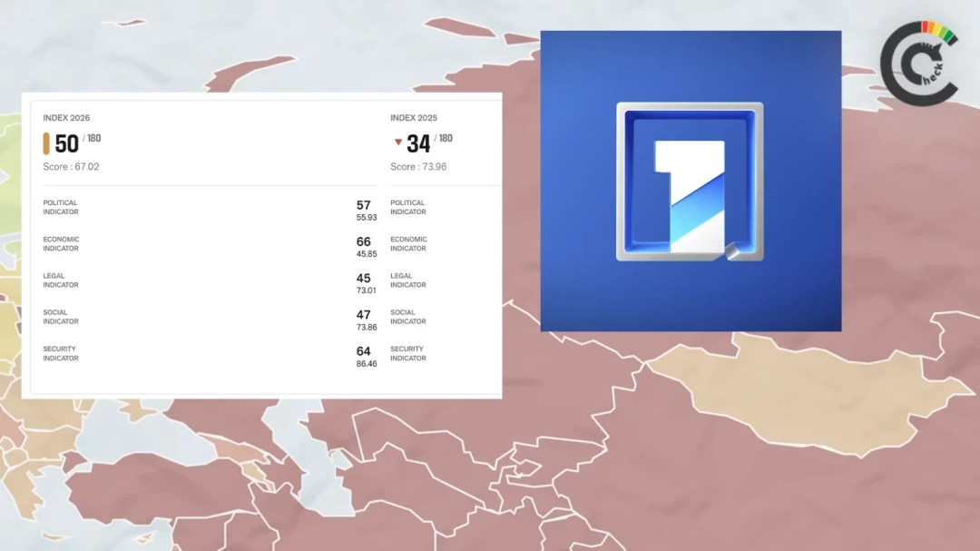The height and width of the screenshot is (551, 980).
Task: Click 2026 Political Indicator label
Action: (x=61, y=207)
